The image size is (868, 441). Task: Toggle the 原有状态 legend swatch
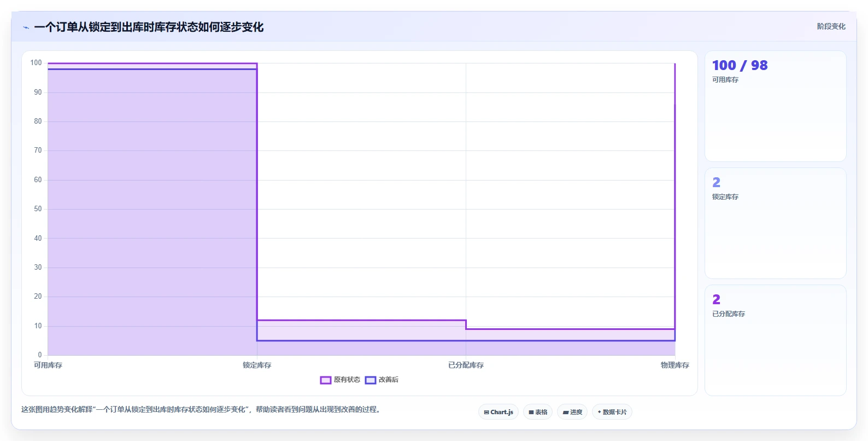click(x=326, y=380)
